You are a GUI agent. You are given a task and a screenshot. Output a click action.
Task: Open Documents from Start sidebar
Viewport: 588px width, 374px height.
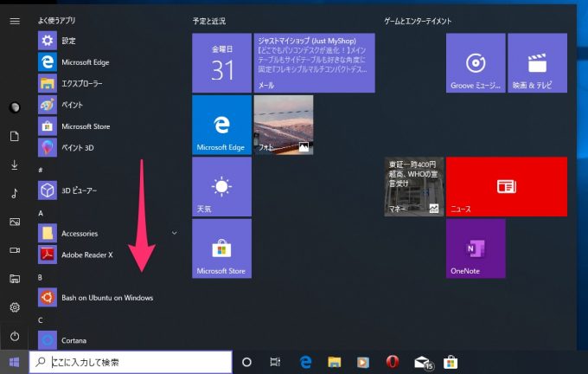[x=15, y=136]
